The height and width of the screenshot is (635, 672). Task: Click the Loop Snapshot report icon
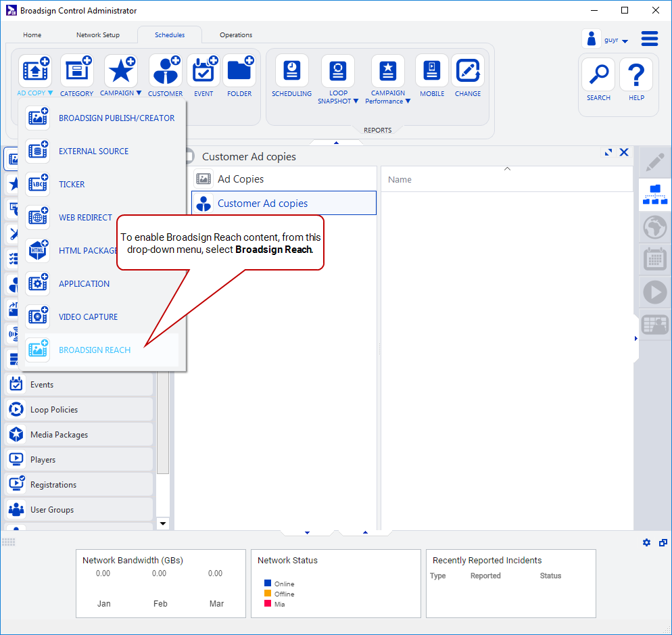[338, 70]
